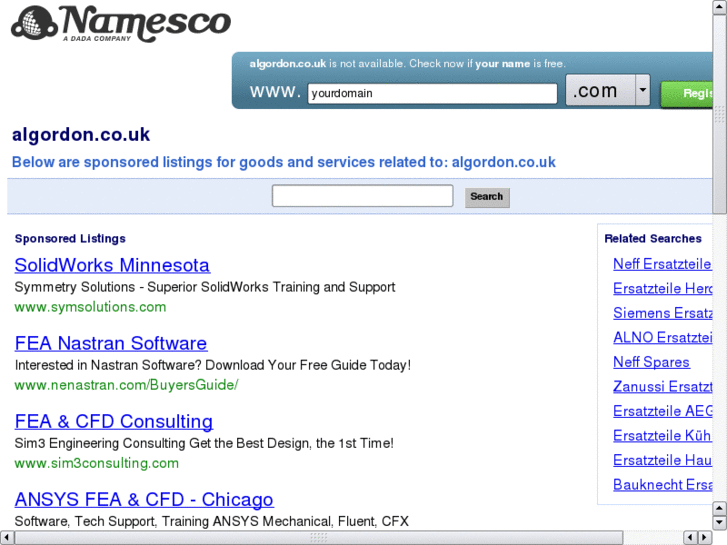Image resolution: width=727 pixels, height=545 pixels.
Task: Open the FEA Nastran Software link
Action: [x=111, y=343]
